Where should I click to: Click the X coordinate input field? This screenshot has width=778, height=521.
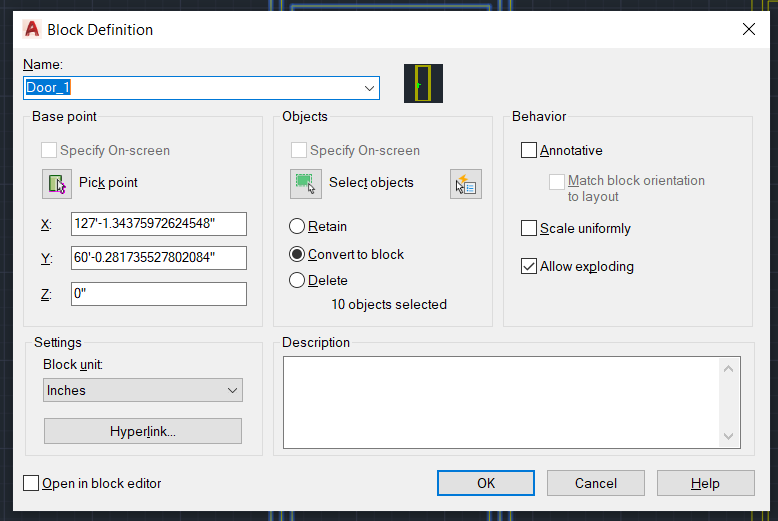pos(159,224)
